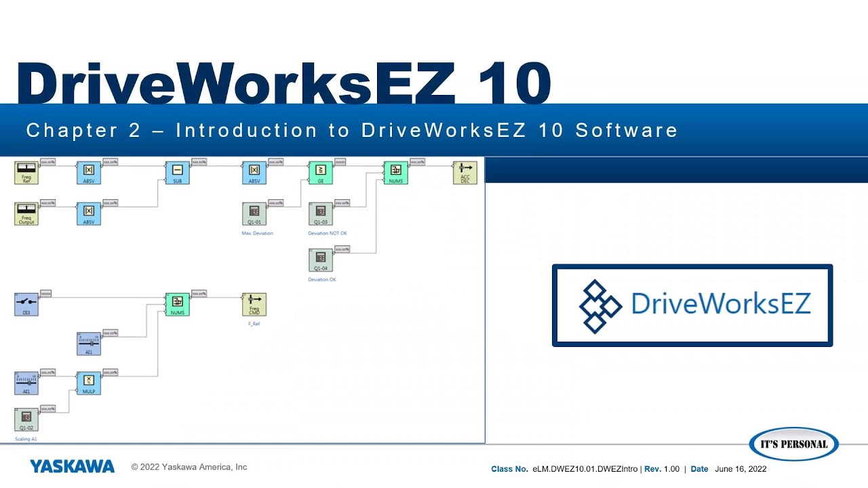Select the Q1-04 parameter block
Screen dimensions: 868x488
pyautogui.click(x=321, y=261)
